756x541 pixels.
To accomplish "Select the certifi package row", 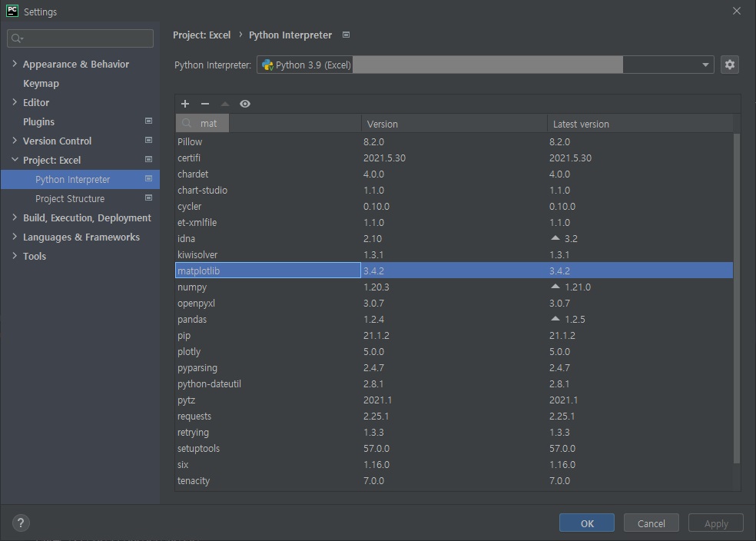I will (x=454, y=158).
